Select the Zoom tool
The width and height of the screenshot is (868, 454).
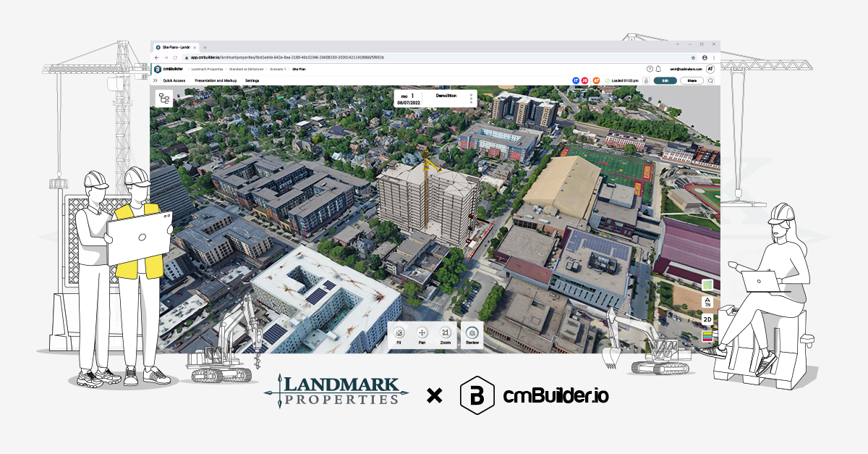tap(445, 333)
